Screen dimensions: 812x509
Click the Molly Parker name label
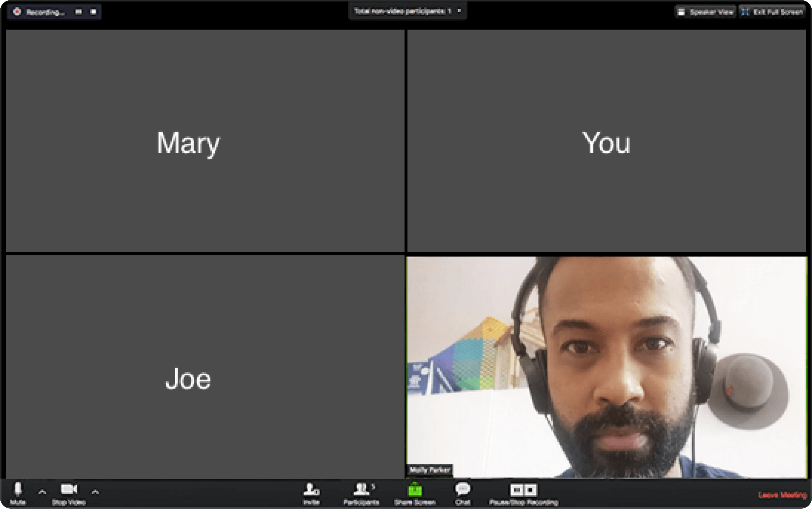[x=430, y=470]
